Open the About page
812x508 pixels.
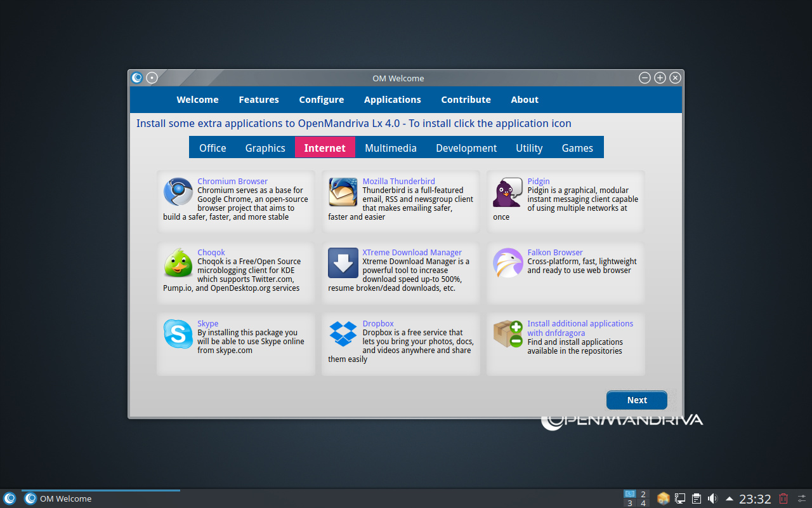(x=525, y=100)
